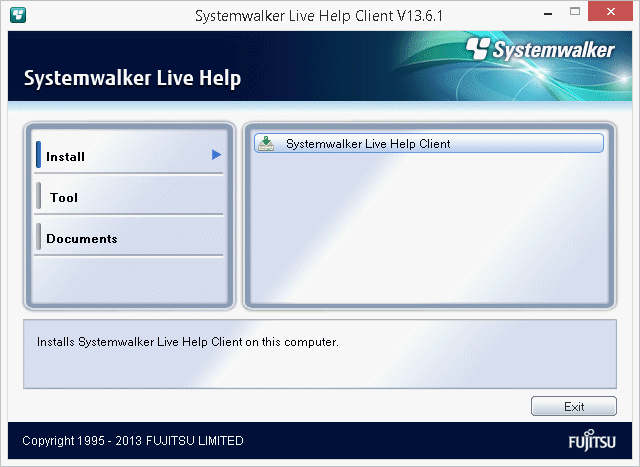The width and height of the screenshot is (640, 467).
Task: Switch to the Documents category
Action: click(82, 239)
